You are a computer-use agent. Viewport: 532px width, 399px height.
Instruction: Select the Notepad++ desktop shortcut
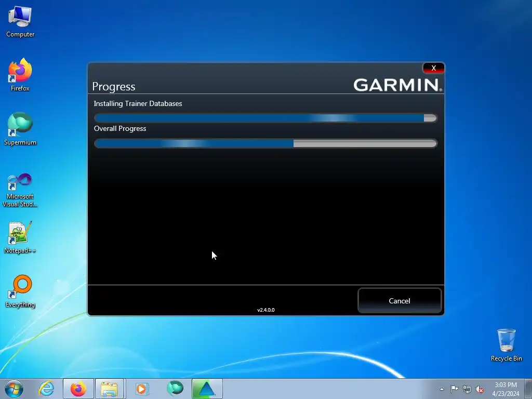[x=20, y=237]
